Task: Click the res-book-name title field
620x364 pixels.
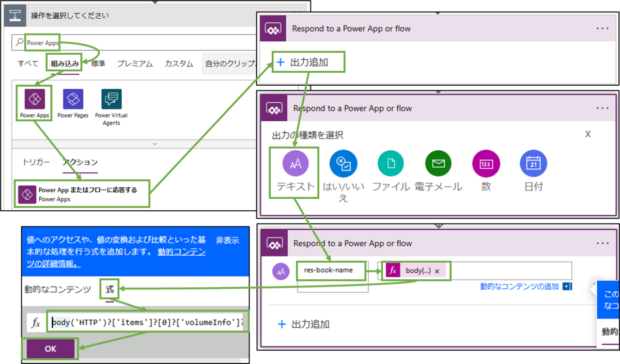Action: pyautogui.click(x=333, y=271)
